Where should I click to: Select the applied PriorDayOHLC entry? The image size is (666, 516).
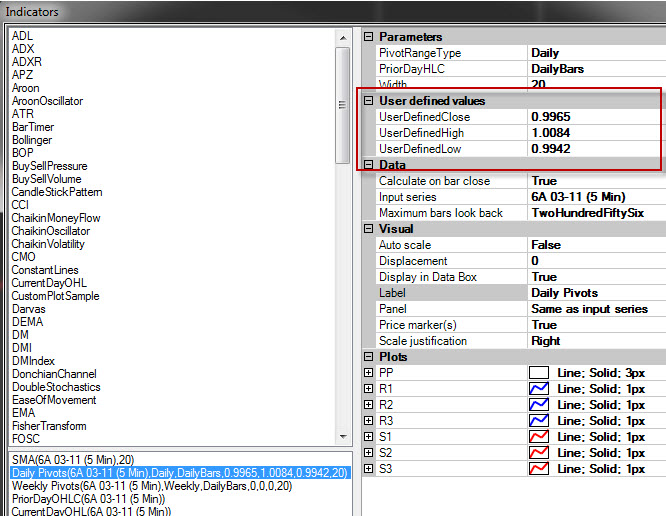tap(88, 499)
